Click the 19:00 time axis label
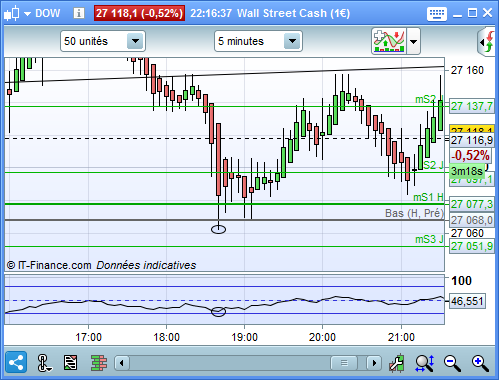 point(244,337)
